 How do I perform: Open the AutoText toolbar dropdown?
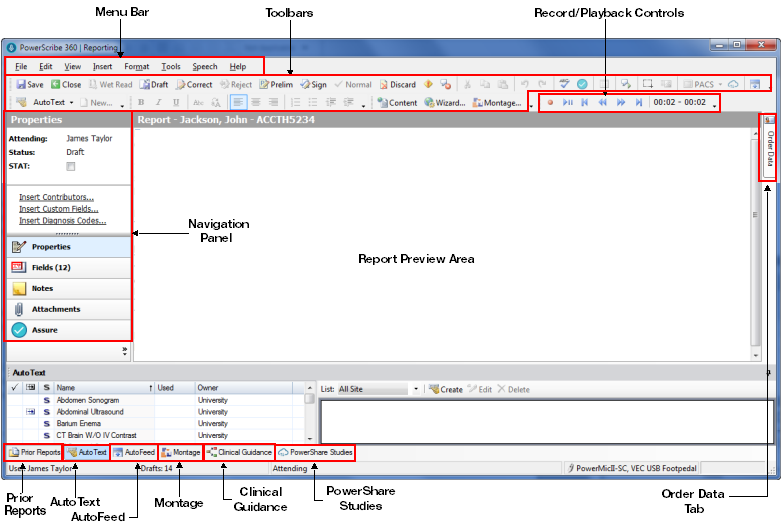coord(71,102)
